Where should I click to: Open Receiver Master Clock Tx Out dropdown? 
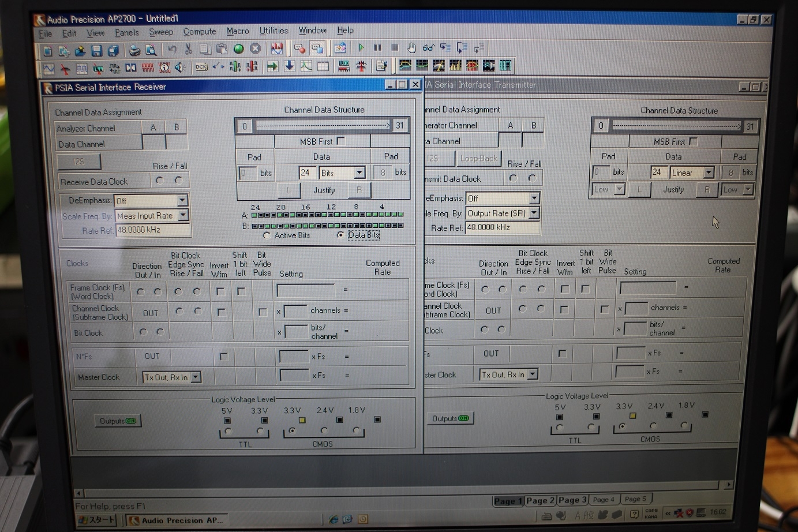(x=196, y=377)
